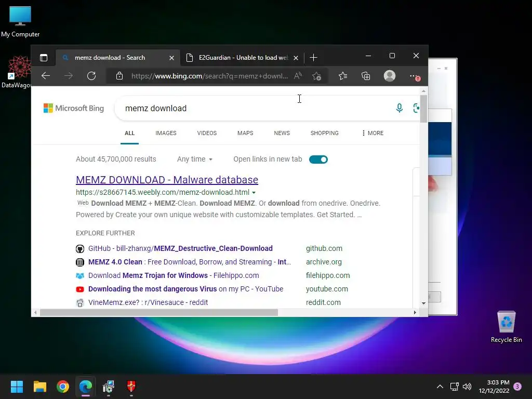Start voice search with microphone icon
This screenshot has width=532, height=399.
click(x=400, y=108)
